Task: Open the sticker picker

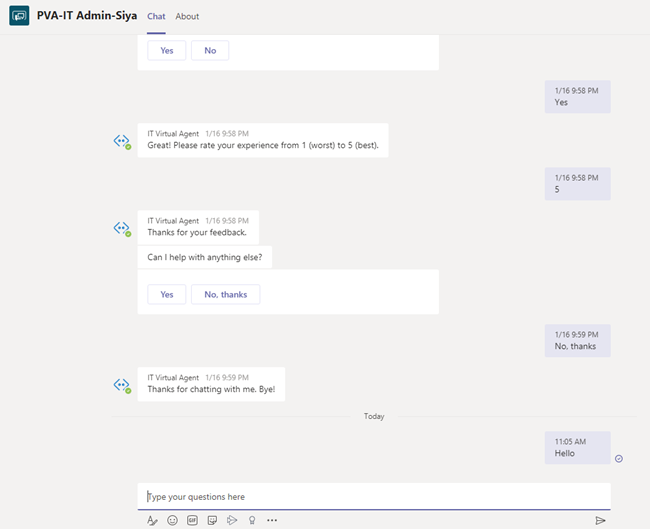Action: pos(212,520)
